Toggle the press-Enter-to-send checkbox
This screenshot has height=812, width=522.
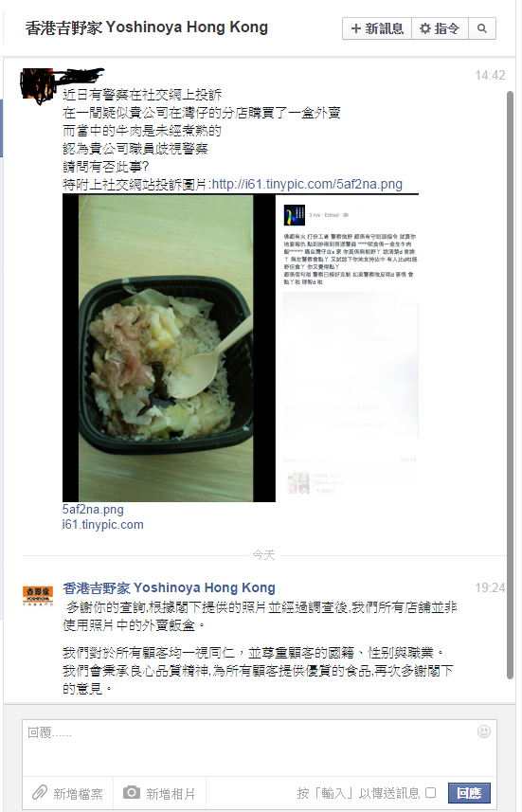click(x=430, y=792)
